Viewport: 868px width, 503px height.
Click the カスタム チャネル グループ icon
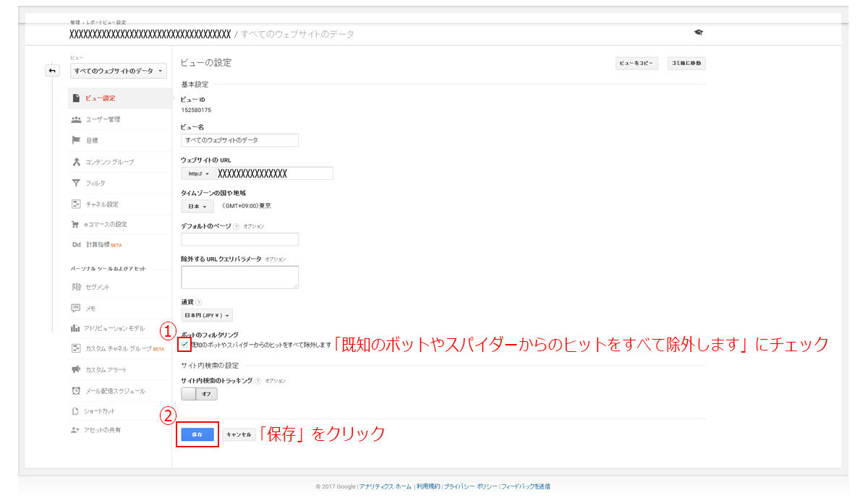pyautogui.click(x=76, y=348)
